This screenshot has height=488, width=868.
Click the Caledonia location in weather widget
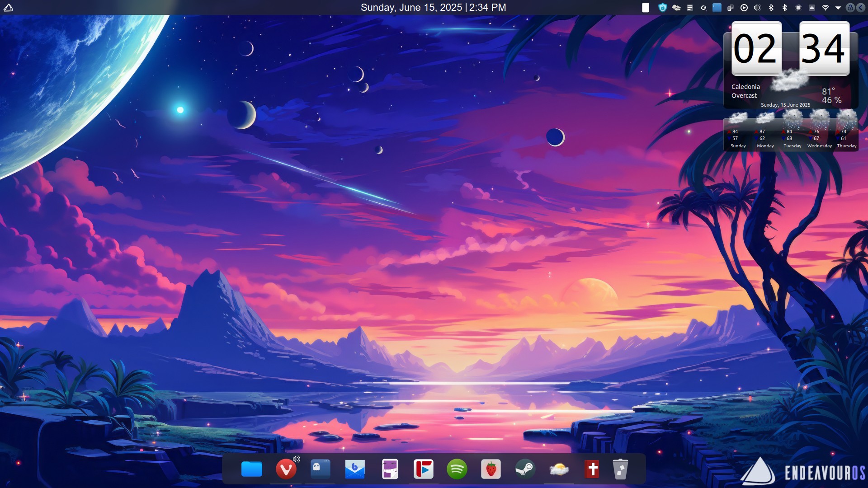pyautogui.click(x=745, y=87)
